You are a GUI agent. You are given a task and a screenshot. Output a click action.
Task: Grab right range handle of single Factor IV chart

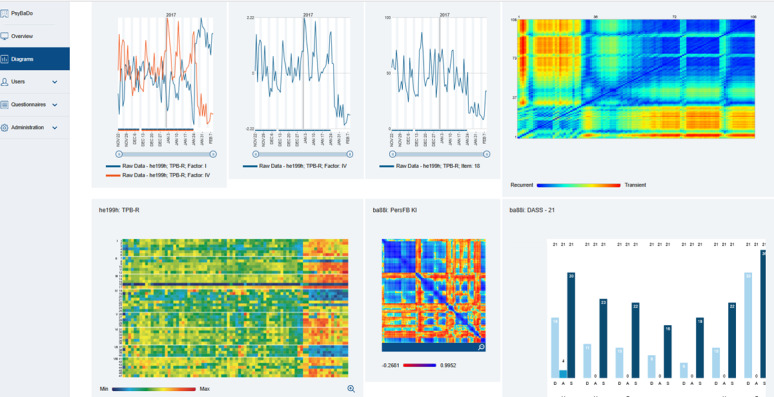point(350,154)
